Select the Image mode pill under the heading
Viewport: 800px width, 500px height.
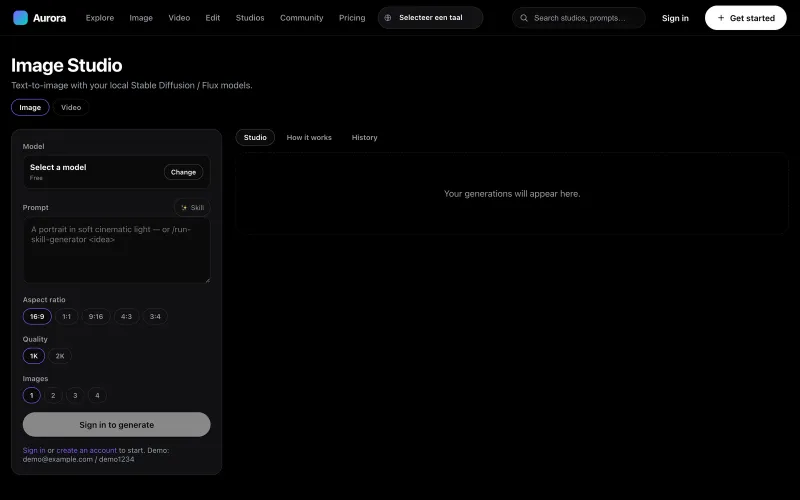click(x=30, y=108)
